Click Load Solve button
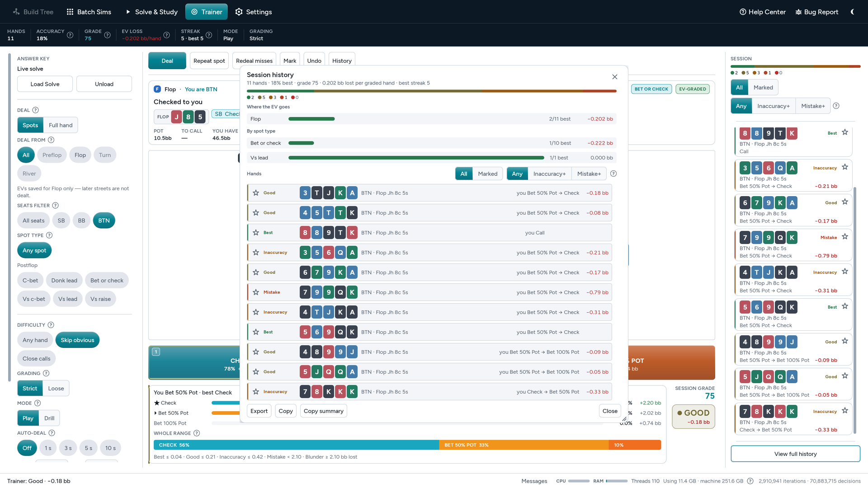The height and width of the screenshot is (488, 868). click(45, 84)
